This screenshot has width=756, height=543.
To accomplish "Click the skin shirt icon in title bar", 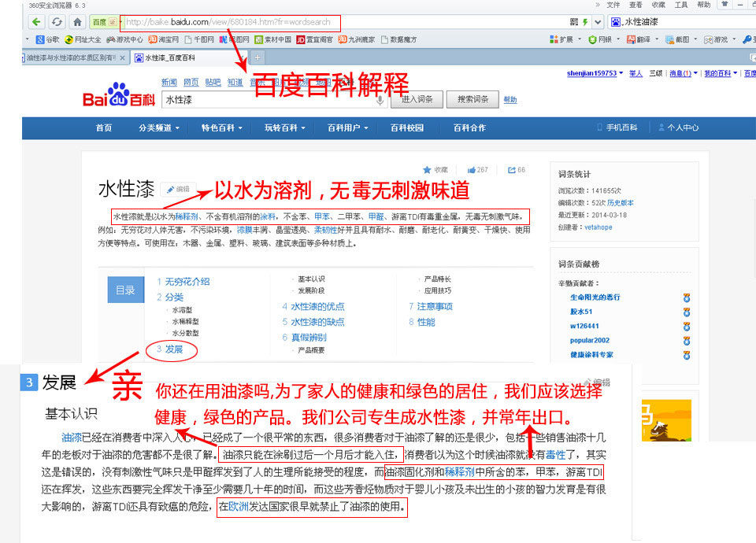I will tap(724, 5).
